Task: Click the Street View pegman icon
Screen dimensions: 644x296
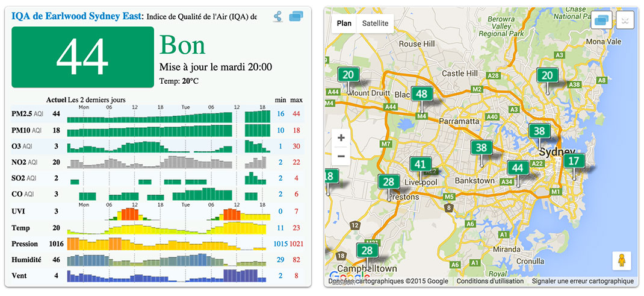Action: point(621,260)
